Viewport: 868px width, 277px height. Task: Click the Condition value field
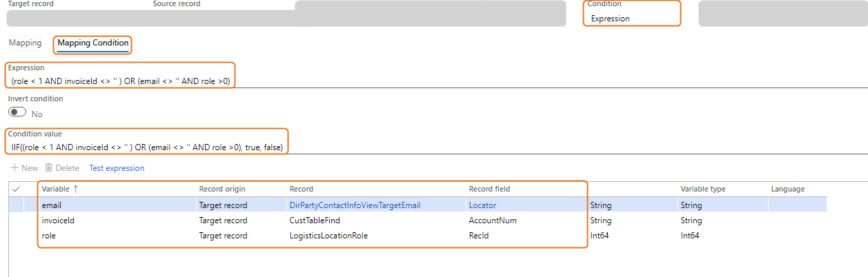pos(147,147)
